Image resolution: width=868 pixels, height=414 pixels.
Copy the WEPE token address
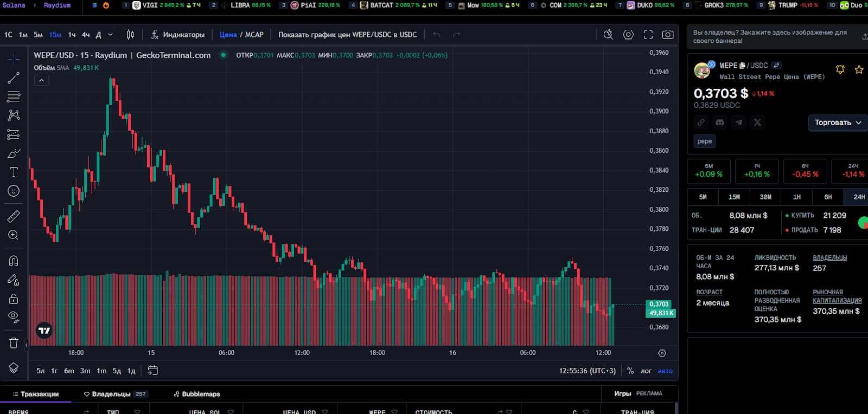pos(743,66)
